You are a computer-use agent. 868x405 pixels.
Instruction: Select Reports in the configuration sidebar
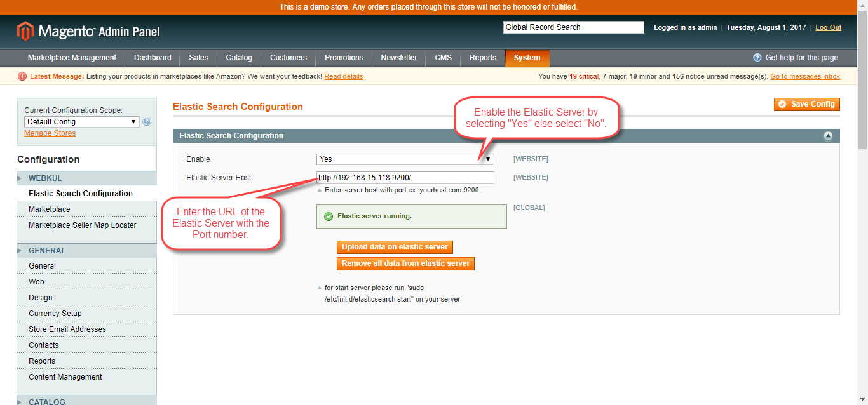[x=87, y=361]
